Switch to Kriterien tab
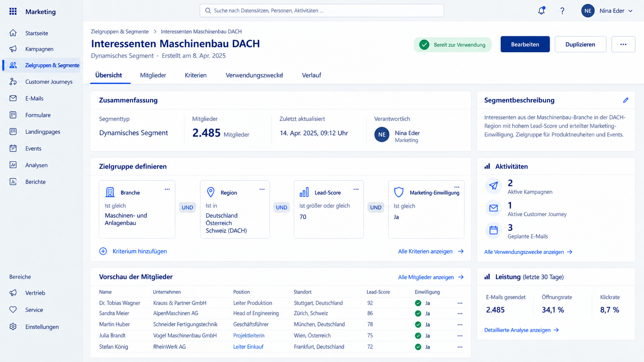The width and height of the screenshot is (644, 362). pyautogui.click(x=196, y=75)
